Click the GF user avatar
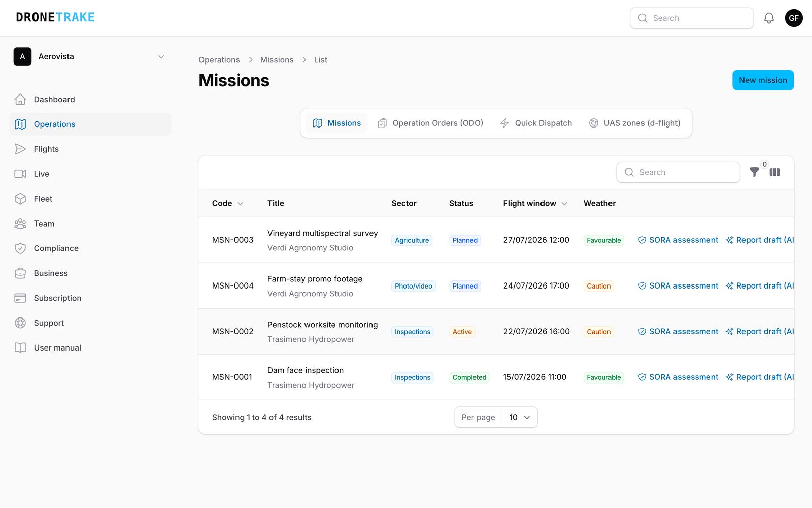 coord(794,18)
